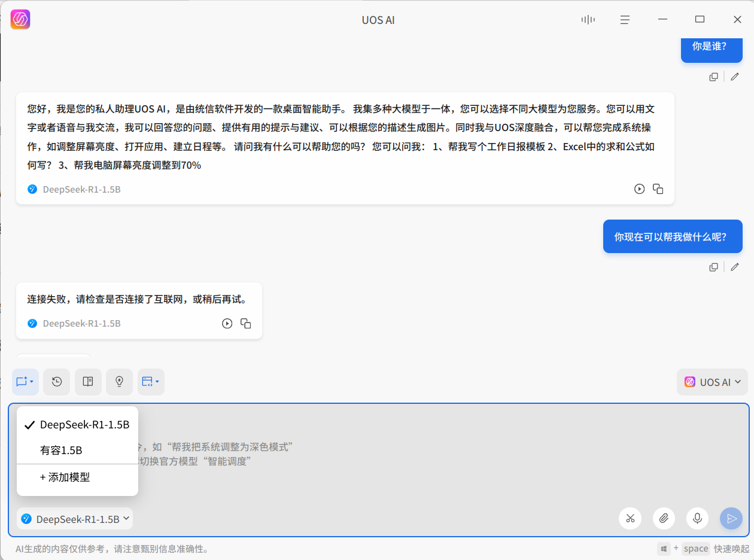Viewport: 754px width, 560px height.
Task: Collapse the DeepSeek-R1-1.5B model dropdown
Action: [x=75, y=519]
